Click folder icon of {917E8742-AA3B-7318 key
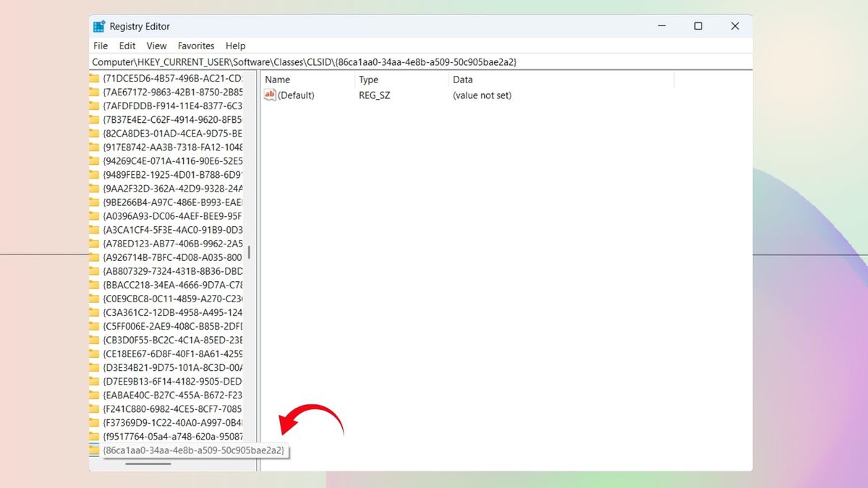The width and height of the screenshot is (868, 488). [x=94, y=147]
